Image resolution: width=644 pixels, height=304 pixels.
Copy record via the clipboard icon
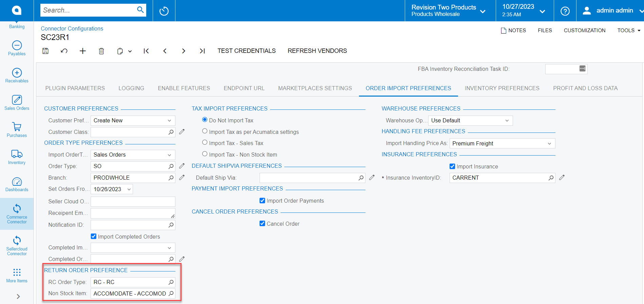pyautogui.click(x=120, y=51)
